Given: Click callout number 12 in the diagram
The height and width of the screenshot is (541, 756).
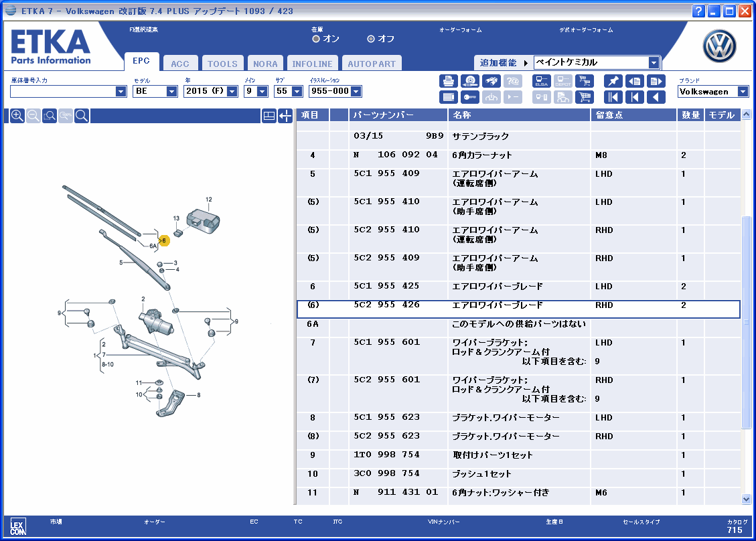Looking at the screenshot, I should [x=209, y=200].
